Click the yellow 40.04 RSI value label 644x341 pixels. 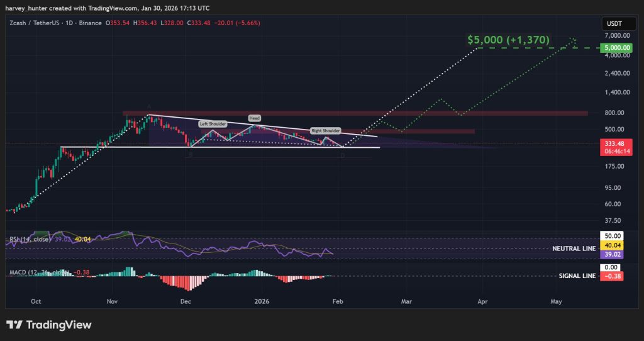click(611, 245)
